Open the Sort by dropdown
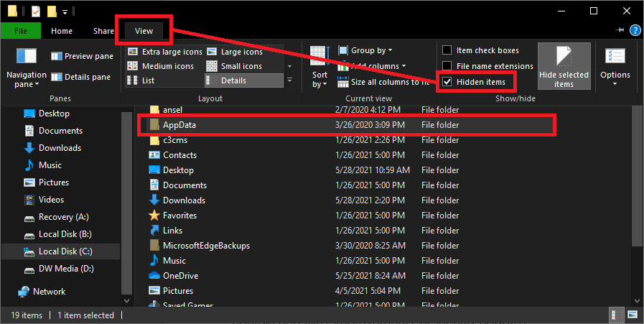 (x=319, y=68)
